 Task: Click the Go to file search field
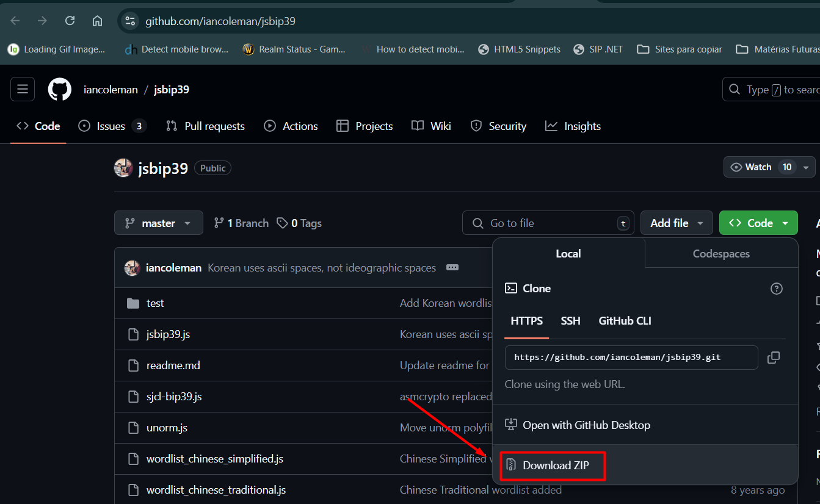tap(548, 223)
